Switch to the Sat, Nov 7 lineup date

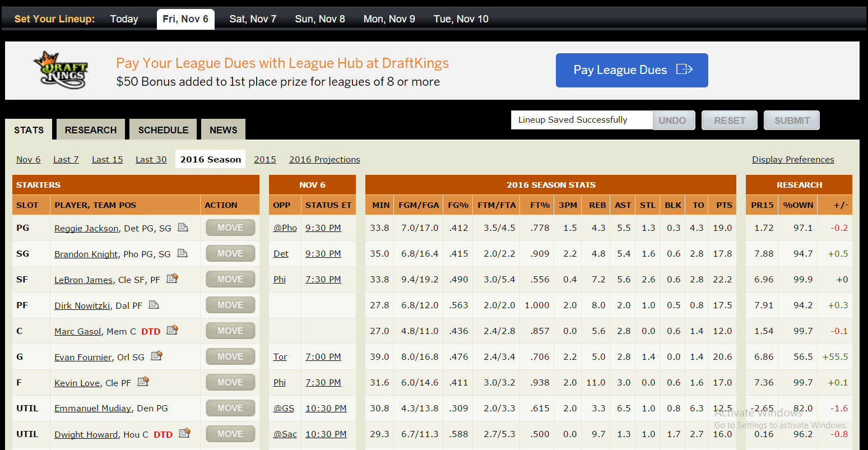[253, 19]
